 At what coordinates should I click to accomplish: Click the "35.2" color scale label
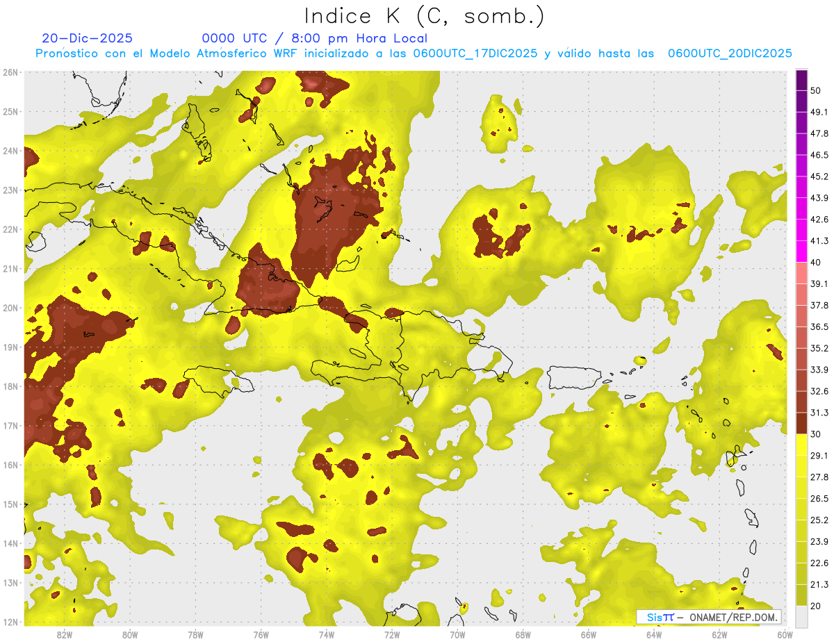point(819,348)
